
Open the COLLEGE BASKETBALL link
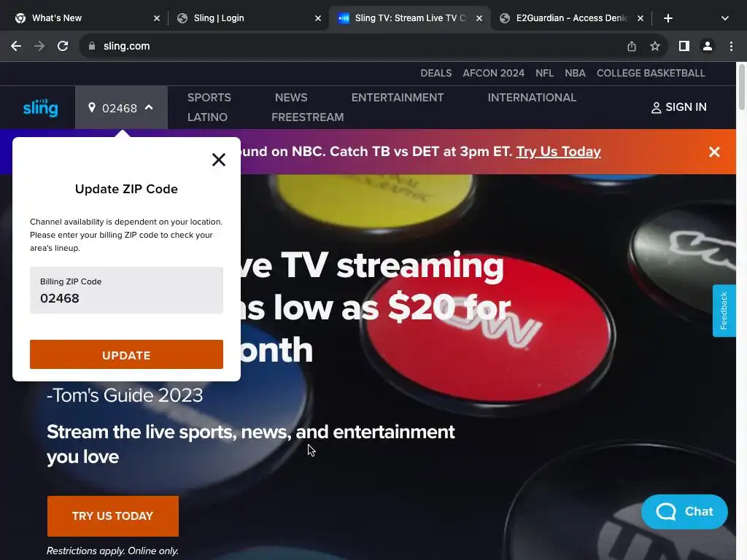coord(651,74)
